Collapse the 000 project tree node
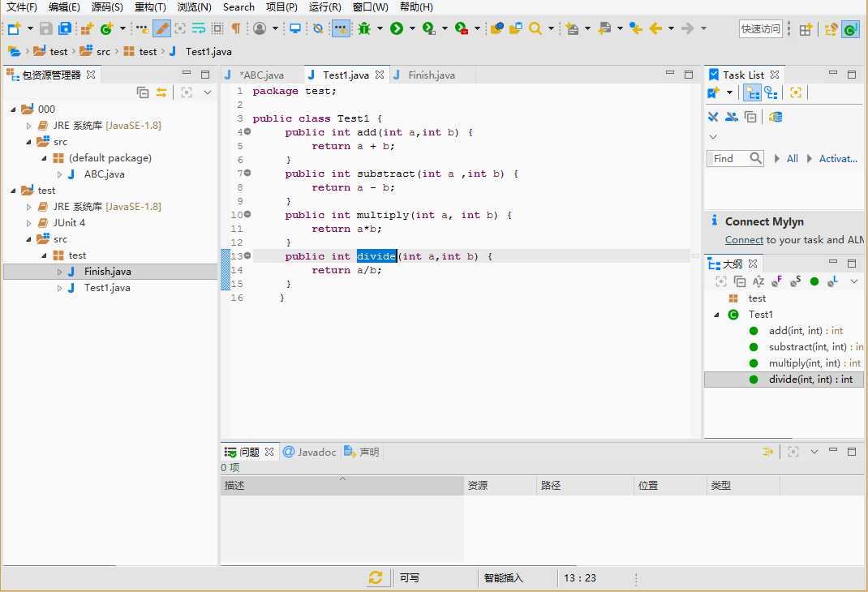This screenshot has height=592, width=868. pos(13,109)
